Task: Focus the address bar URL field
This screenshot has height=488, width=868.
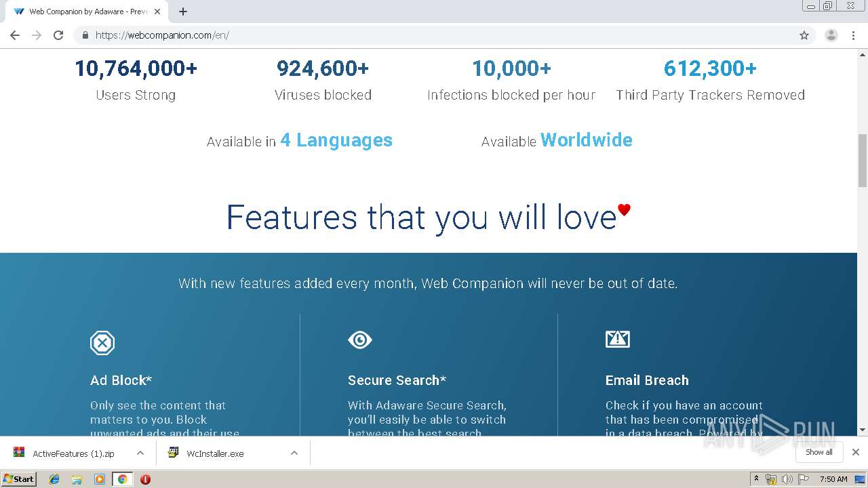Action: (x=444, y=35)
